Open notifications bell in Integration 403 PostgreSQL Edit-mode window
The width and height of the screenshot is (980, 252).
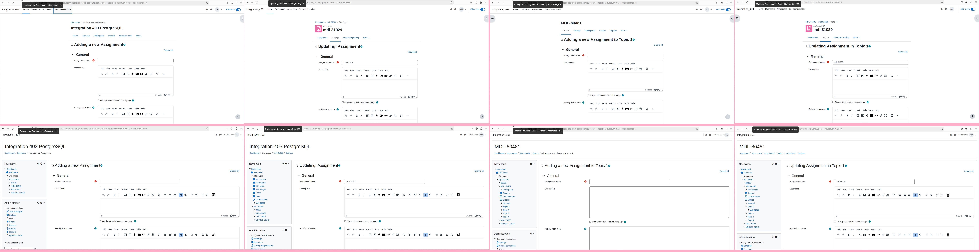pyautogui.click(x=207, y=10)
